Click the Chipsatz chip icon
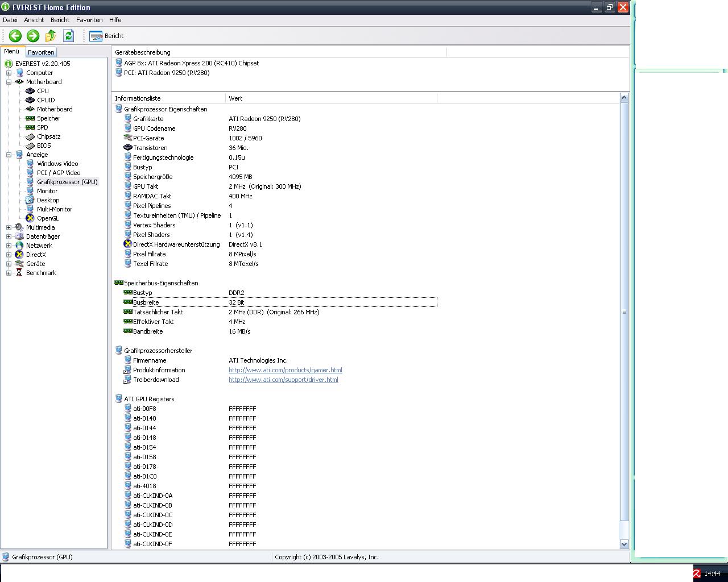Screen dimensions: 728x582 pos(30,136)
